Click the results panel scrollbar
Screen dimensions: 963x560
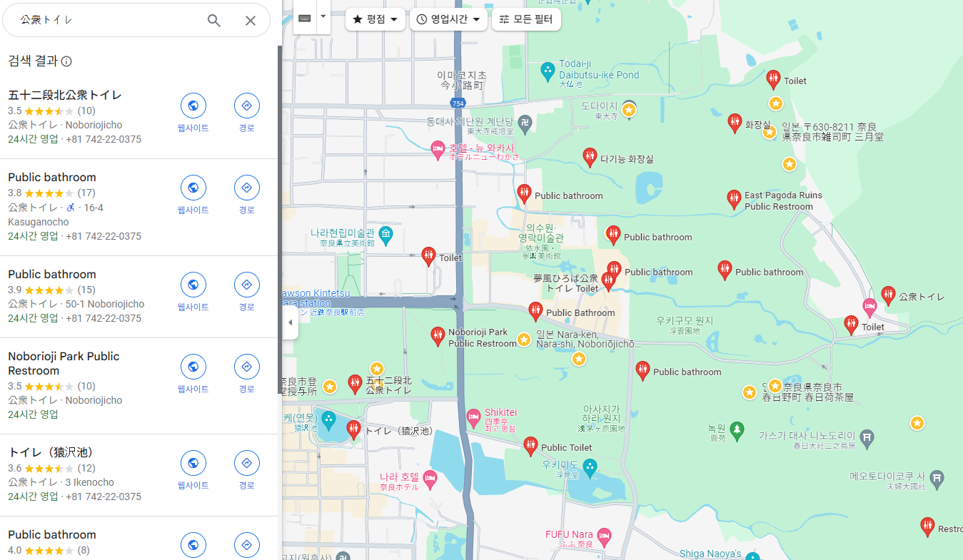(x=280, y=220)
